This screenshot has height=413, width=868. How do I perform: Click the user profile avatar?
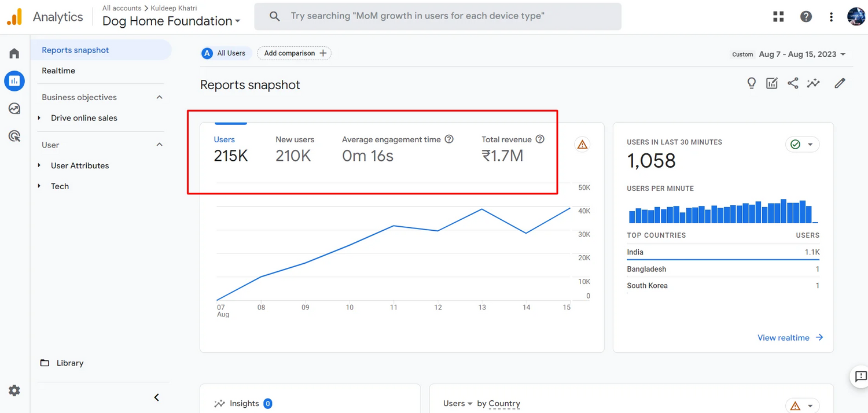856,17
